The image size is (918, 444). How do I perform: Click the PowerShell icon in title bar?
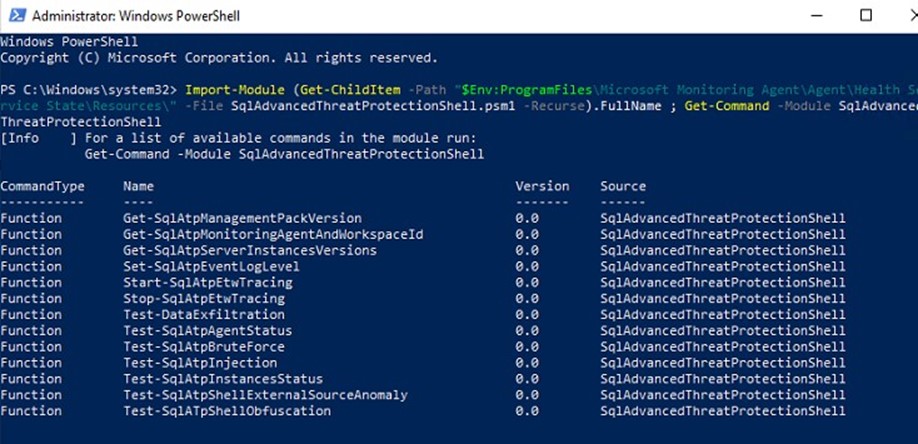14,15
